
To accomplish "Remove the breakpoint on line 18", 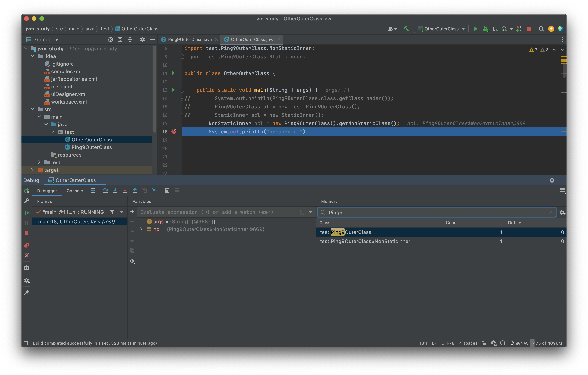I will [x=174, y=132].
